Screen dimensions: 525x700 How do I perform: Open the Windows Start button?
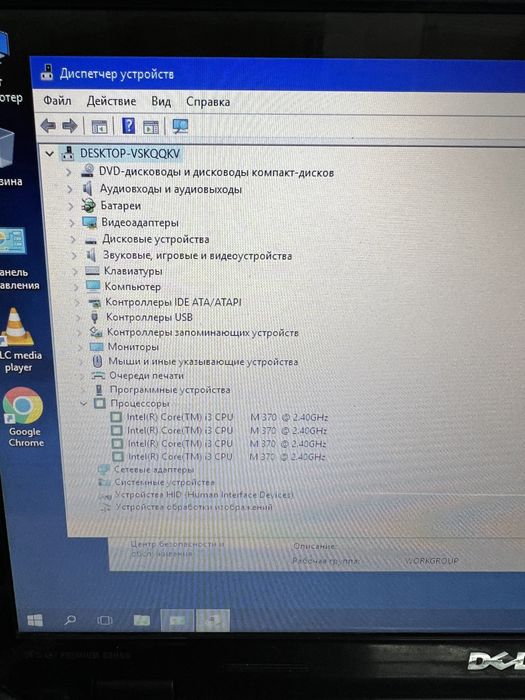35,620
